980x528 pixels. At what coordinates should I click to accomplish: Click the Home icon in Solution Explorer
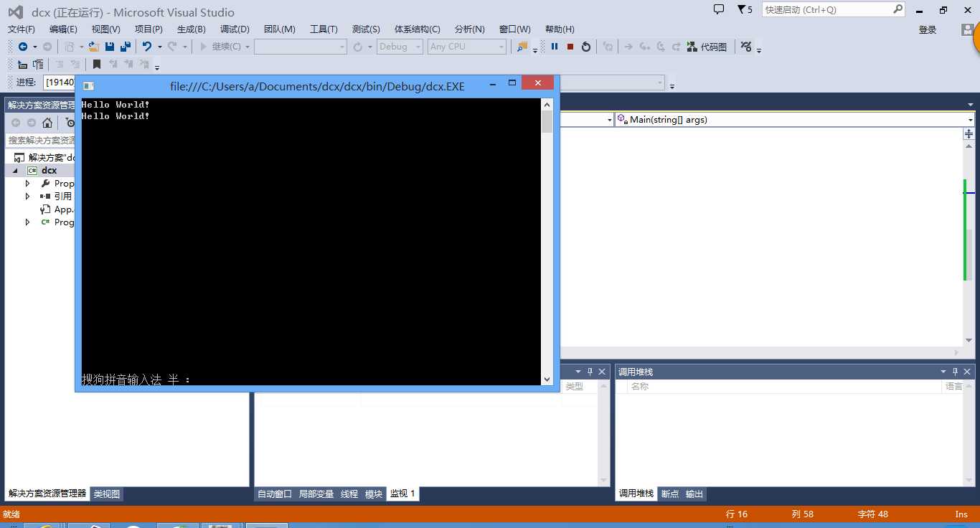click(47, 123)
